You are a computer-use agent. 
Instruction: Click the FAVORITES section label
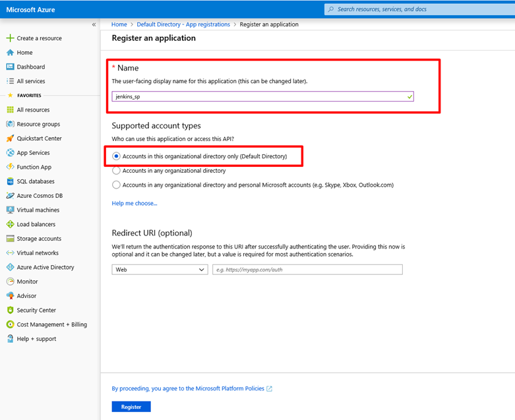[29, 96]
